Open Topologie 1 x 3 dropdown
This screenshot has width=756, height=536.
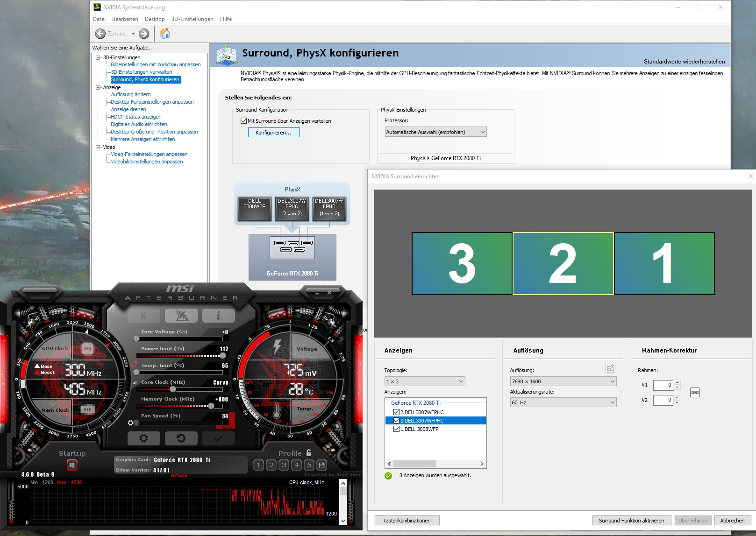(425, 381)
